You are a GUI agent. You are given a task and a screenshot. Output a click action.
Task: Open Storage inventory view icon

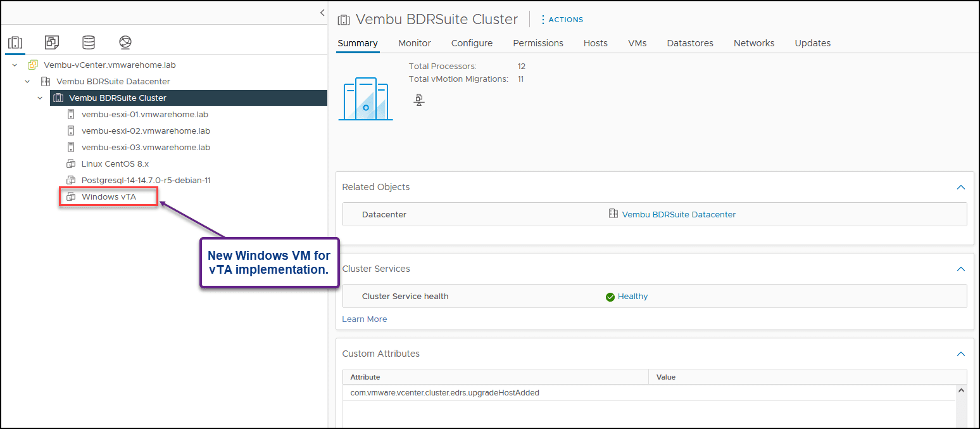[89, 42]
